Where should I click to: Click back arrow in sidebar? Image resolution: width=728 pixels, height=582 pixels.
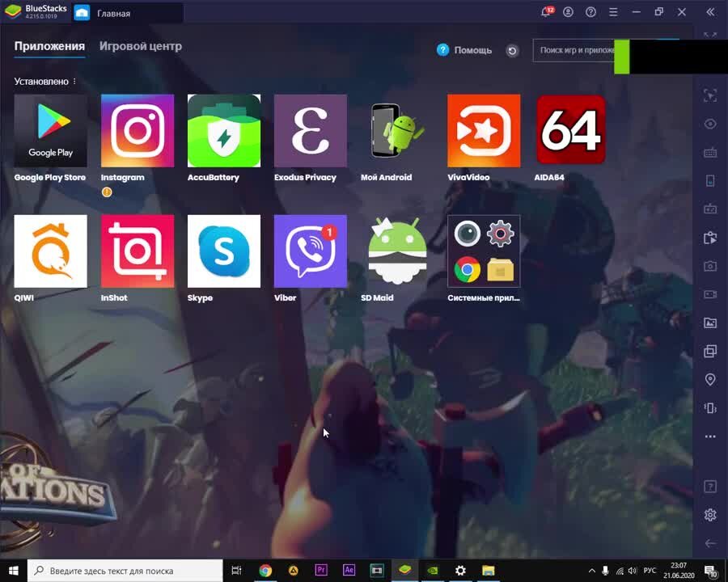(x=710, y=543)
